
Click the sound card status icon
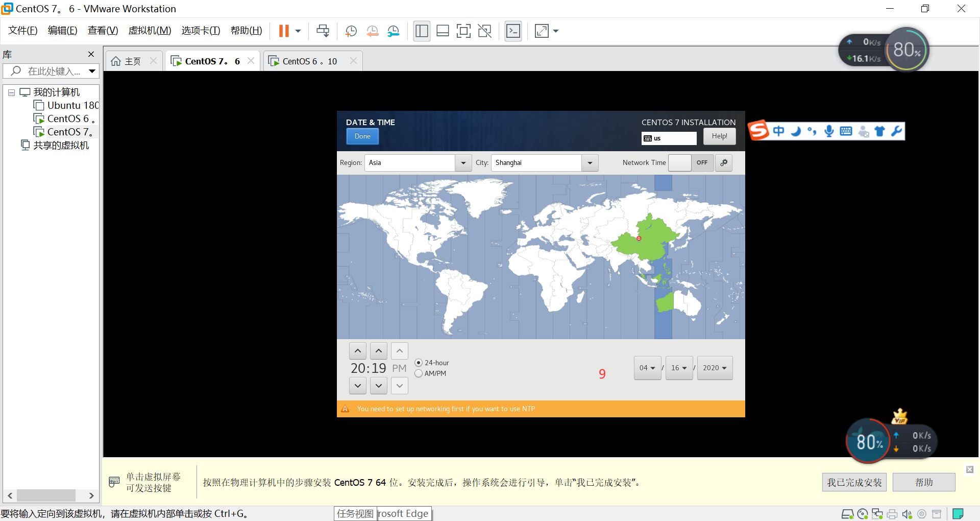[907, 514]
